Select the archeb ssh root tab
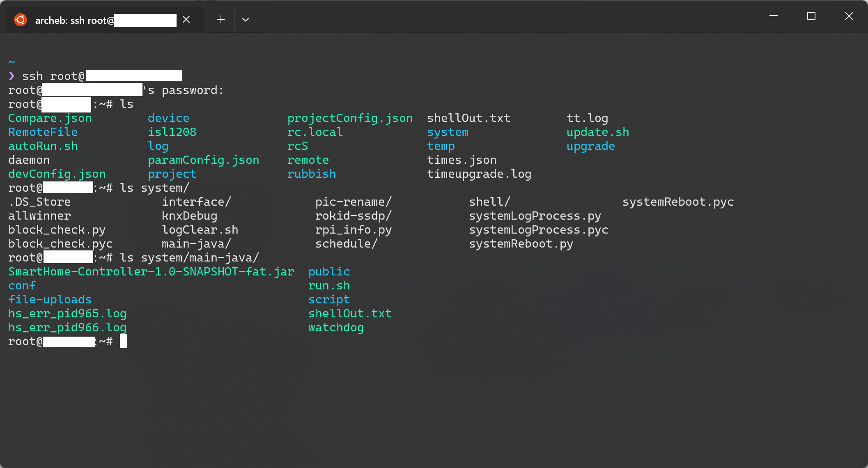The height and width of the screenshot is (468, 868). (x=74, y=20)
